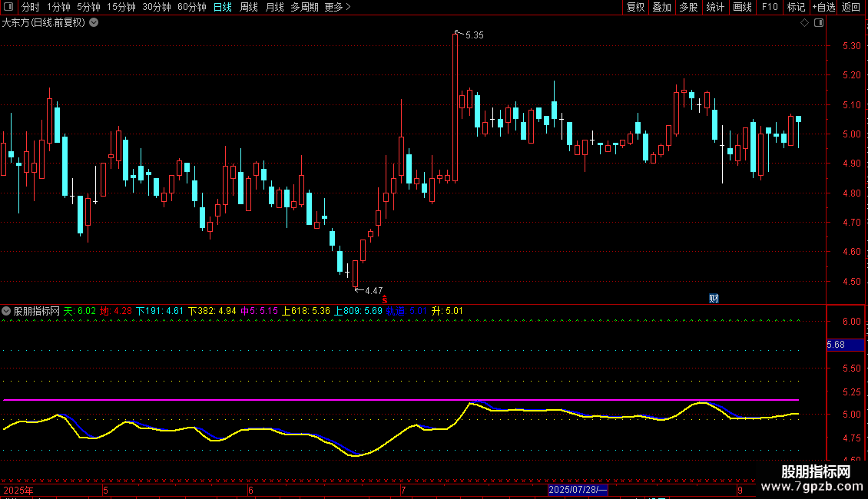Click indicator value 上618: 5.36

pyautogui.click(x=306, y=312)
